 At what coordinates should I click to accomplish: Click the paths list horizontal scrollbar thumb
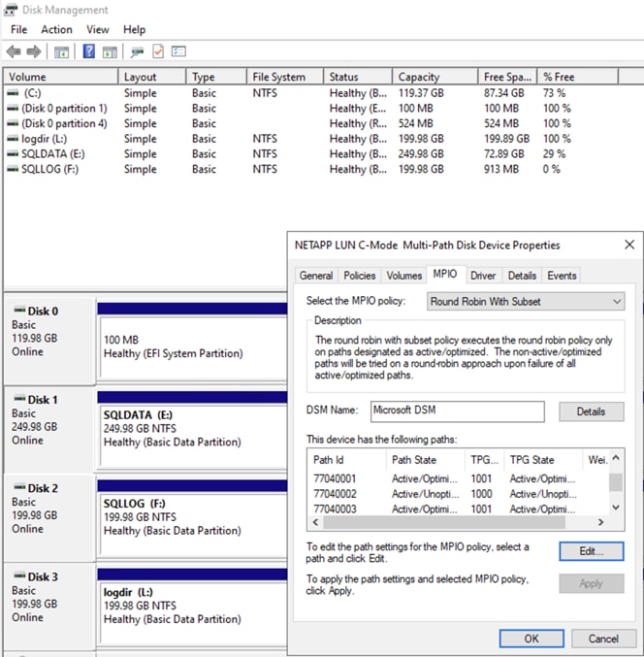click(444, 522)
